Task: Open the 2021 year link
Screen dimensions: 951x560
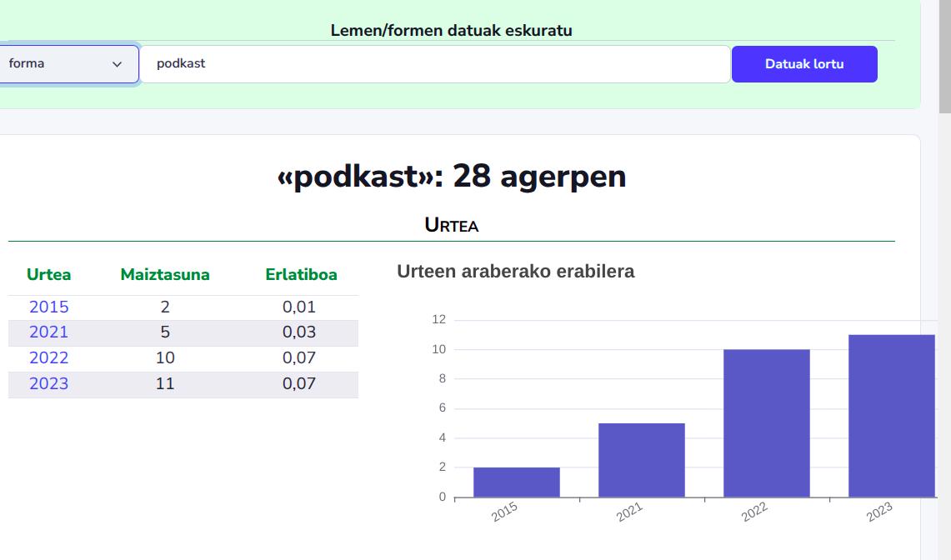Action: pos(48,332)
